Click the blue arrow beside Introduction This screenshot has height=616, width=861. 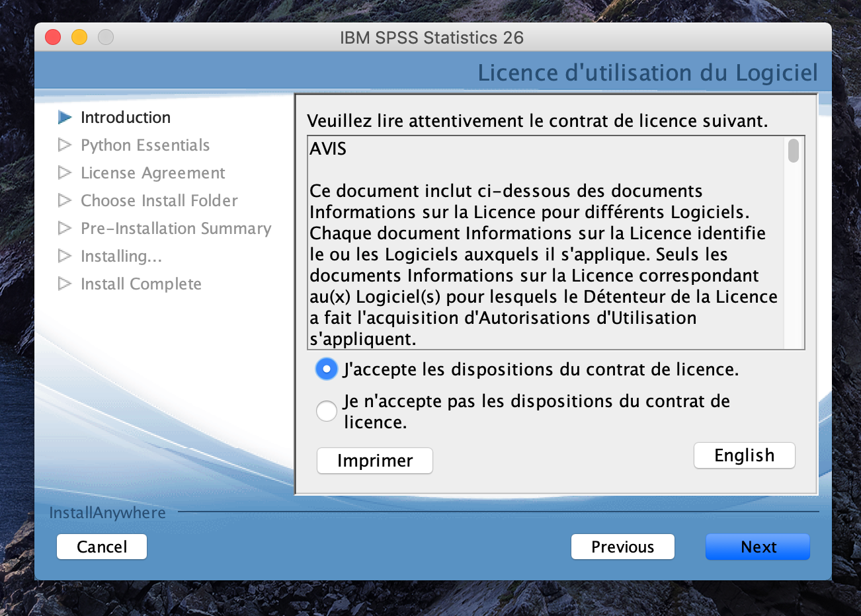click(65, 118)
